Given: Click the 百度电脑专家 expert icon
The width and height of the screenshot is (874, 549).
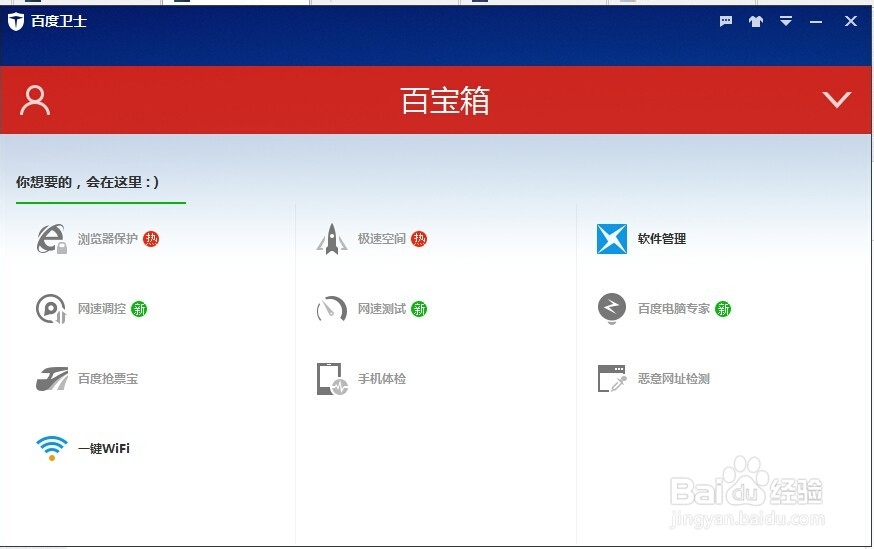Looking at the screenshot, I should pyautogui.click(x=611, y=309).
